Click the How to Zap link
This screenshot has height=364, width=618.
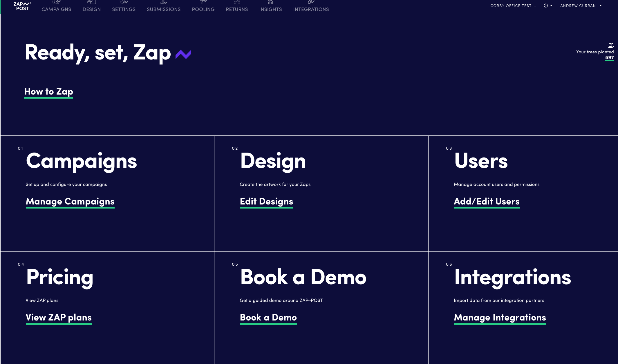tap(49, 92)
